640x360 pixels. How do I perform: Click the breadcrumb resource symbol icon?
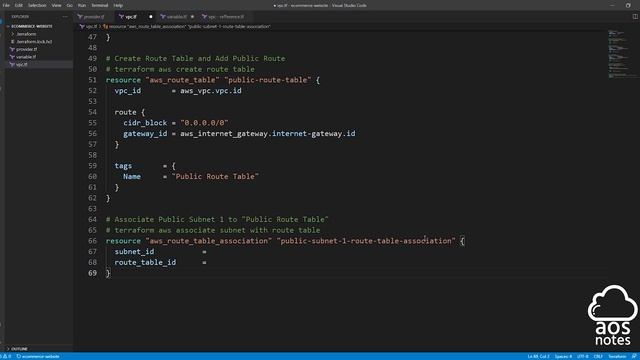(x=105, y=27)
